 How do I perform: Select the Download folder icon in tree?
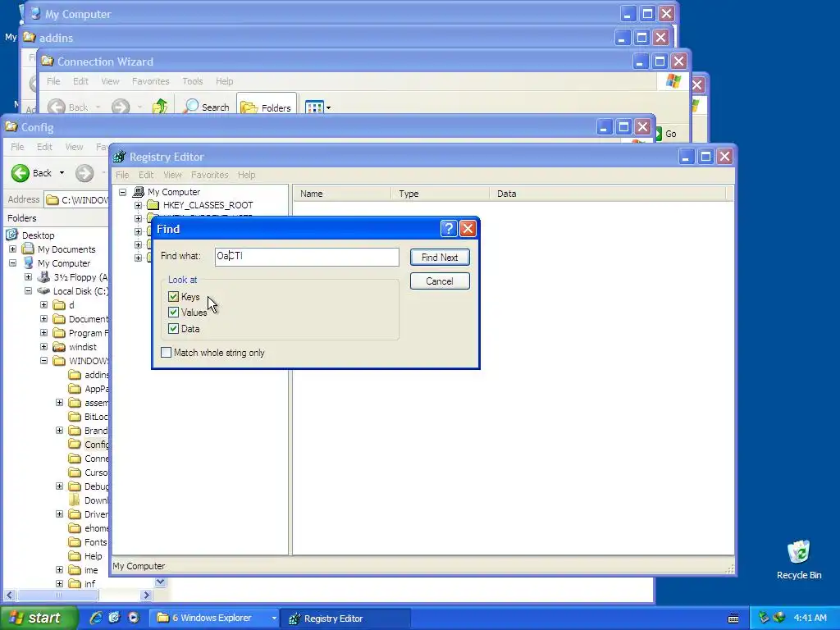click(75, 500)
